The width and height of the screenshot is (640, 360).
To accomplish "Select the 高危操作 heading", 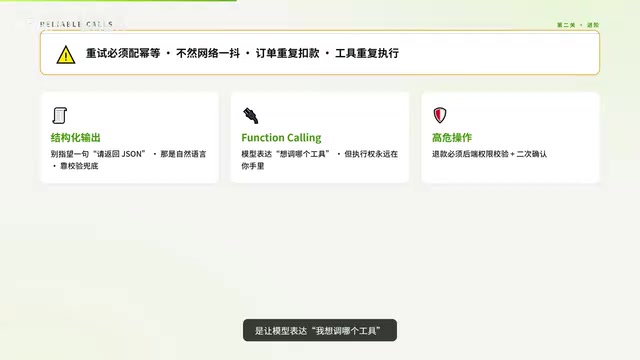I will click(x=452, y=138).
